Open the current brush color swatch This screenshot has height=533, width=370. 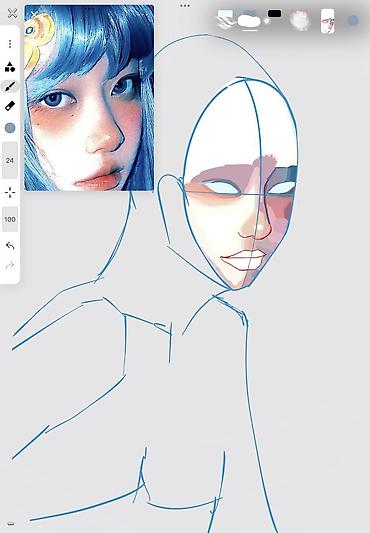point(10,128)
